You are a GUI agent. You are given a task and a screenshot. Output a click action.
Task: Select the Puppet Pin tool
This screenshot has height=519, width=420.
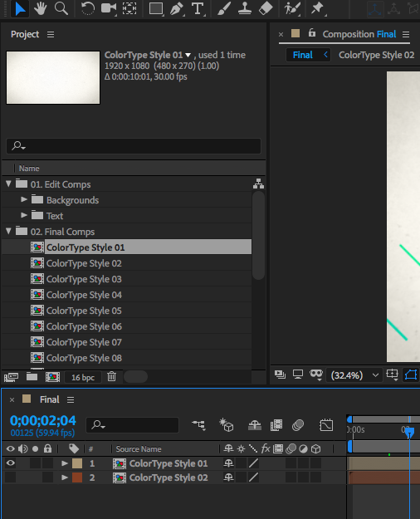[x=318, y=8]
